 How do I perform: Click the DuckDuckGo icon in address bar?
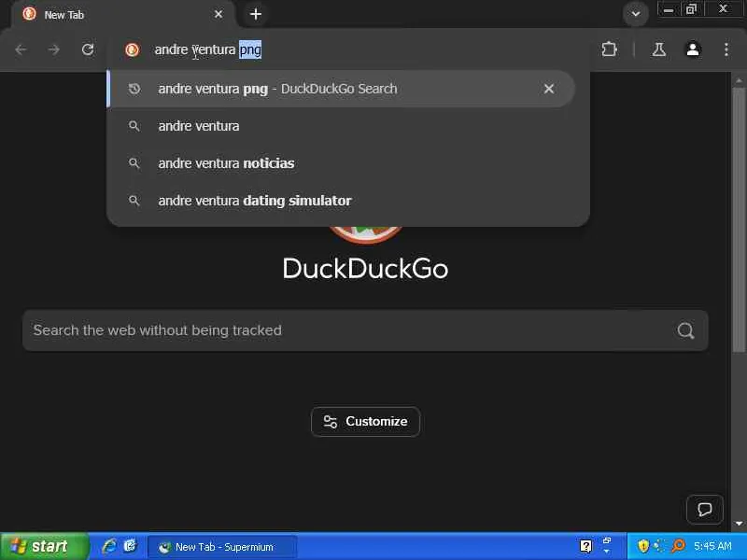(133, 49)
